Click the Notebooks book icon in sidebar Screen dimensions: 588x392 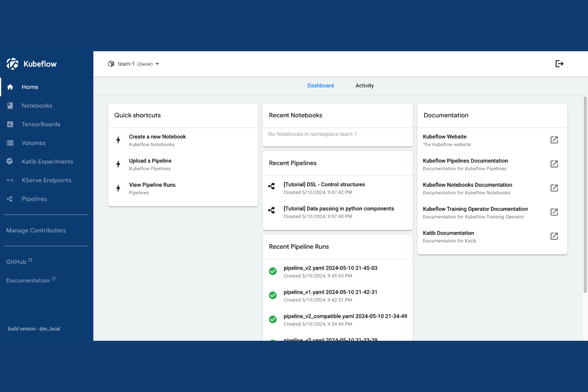[10, 106]
